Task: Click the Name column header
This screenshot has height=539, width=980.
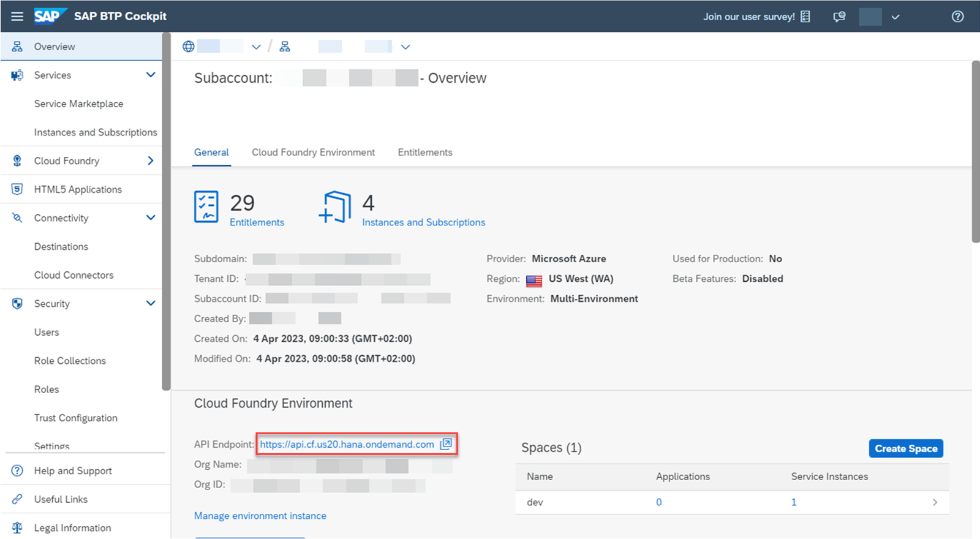Action: tap(540, 477)
